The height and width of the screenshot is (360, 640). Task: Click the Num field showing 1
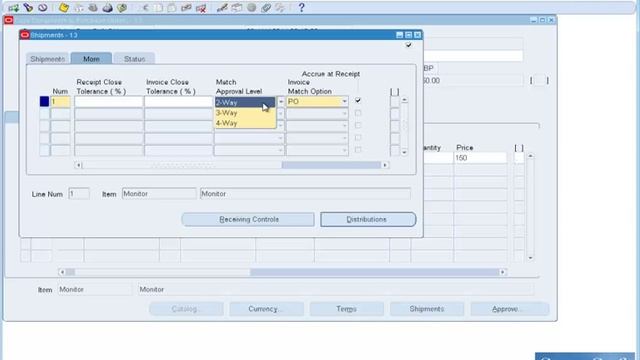[x=60, y=102]
